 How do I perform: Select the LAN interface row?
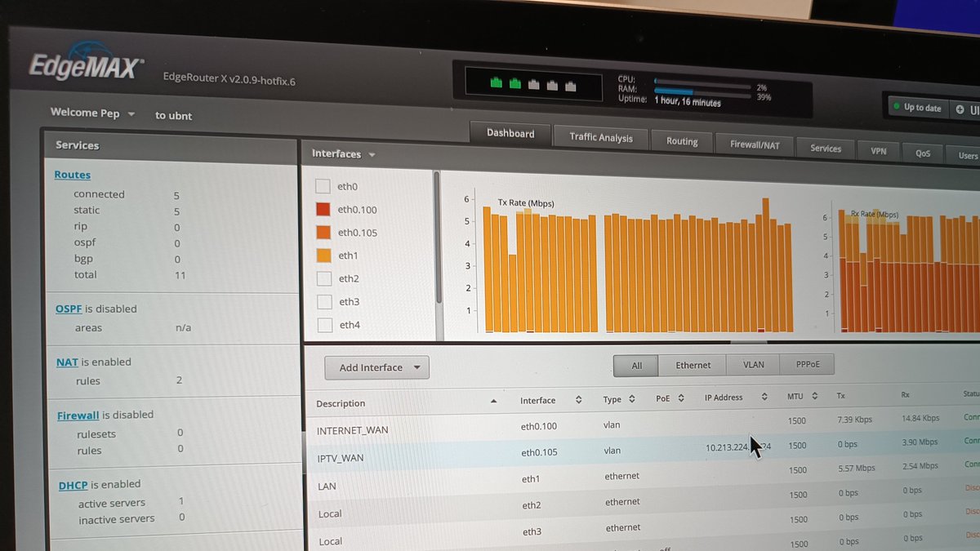[x=643, y=478]
